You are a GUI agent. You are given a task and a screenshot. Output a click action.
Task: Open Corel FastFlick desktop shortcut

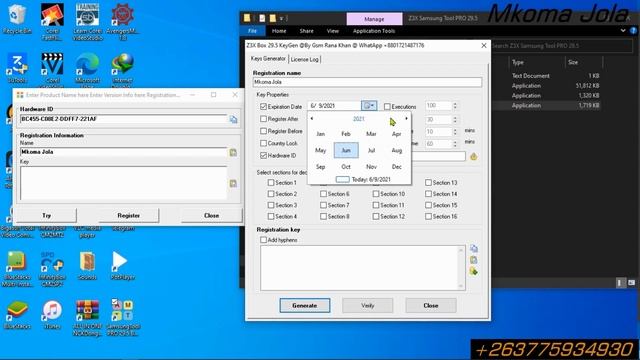point(52,22)
